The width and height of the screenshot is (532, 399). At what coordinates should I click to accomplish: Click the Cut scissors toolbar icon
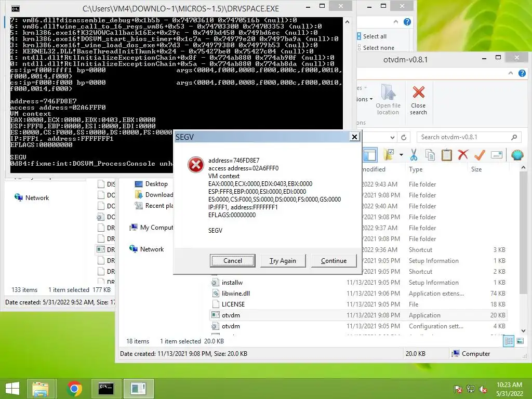tap(414, 155)
